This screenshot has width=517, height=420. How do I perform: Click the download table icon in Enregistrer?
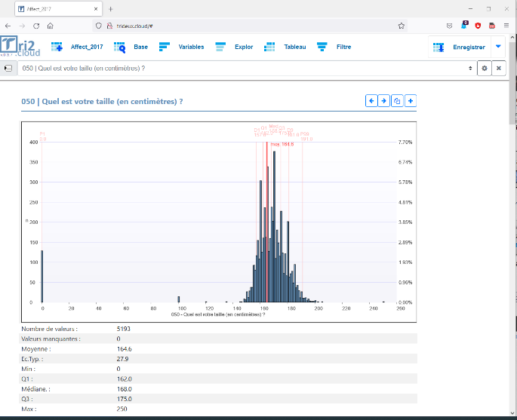click(x=439, y=48)
